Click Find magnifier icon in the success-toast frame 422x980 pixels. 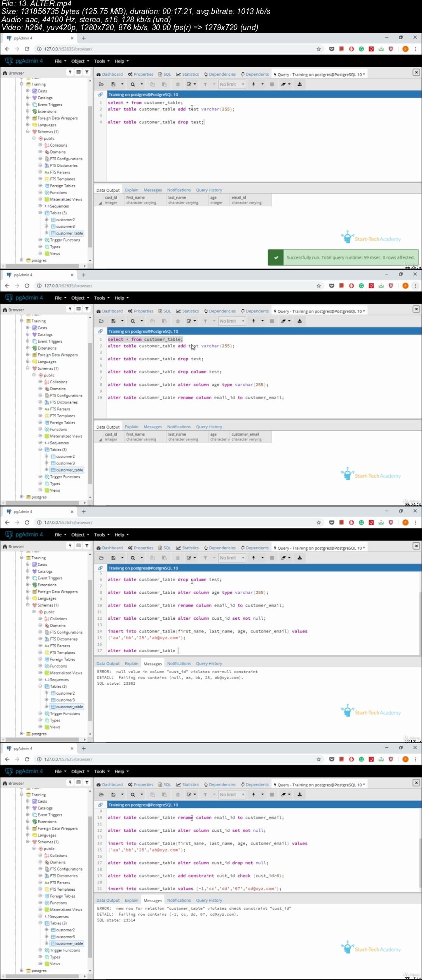(133, 84)
